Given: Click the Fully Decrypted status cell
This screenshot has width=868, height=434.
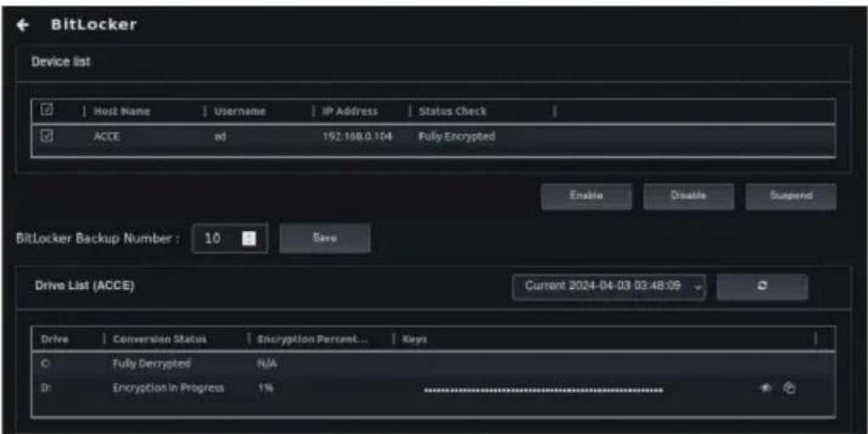Looking at the screenshot, I should (151, 364).
